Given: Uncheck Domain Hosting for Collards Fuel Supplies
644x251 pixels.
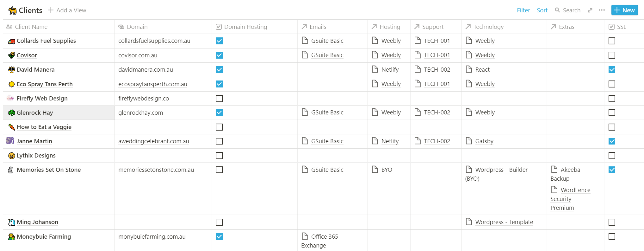Looking at the screenshot, I should 219,41.
